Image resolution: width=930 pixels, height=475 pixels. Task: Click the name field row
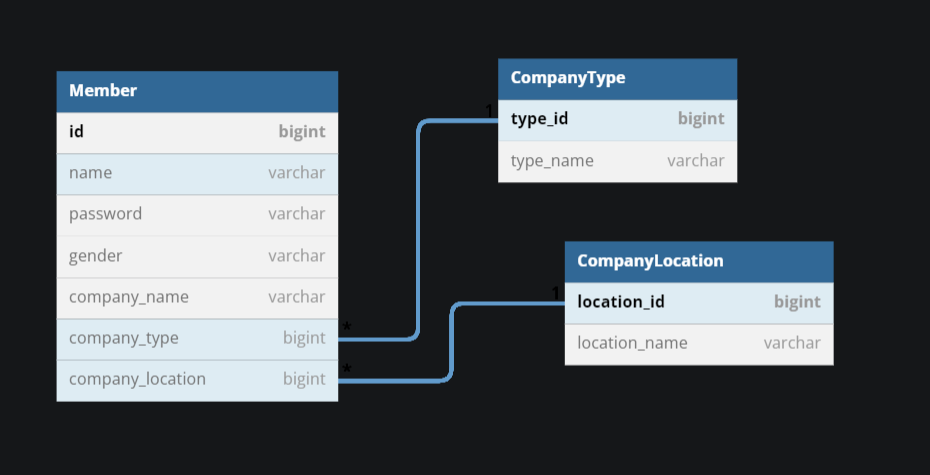point(197,174)
